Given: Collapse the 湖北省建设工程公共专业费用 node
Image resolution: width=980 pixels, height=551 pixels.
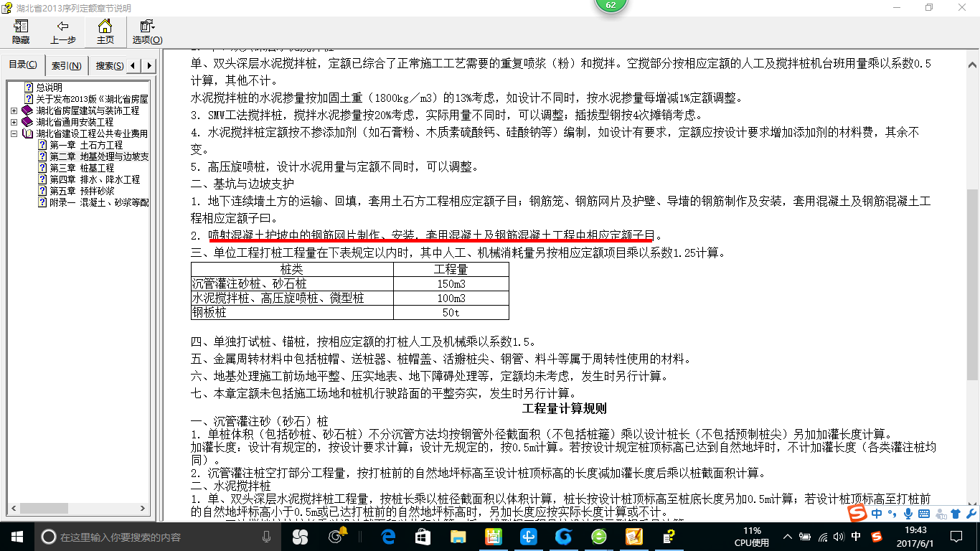Looking at the screenshot, I should point(14,133).
